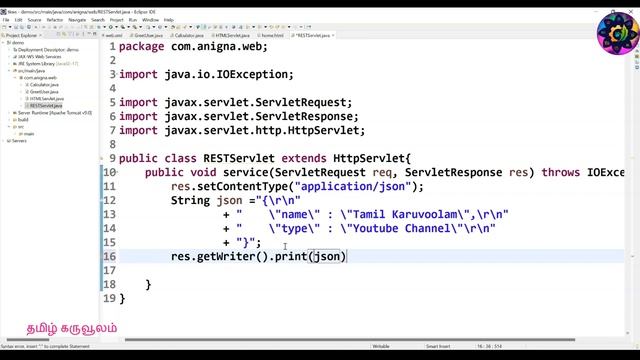Maximize the Project Explorer panel
This screenshot has height=360, width=640.
(94, 34)
